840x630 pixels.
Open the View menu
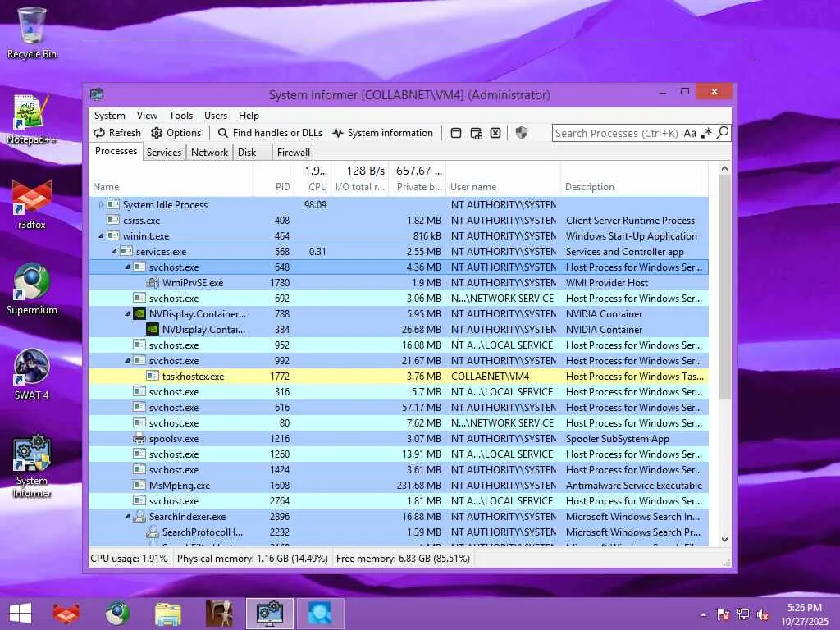(x=147, y=115)
